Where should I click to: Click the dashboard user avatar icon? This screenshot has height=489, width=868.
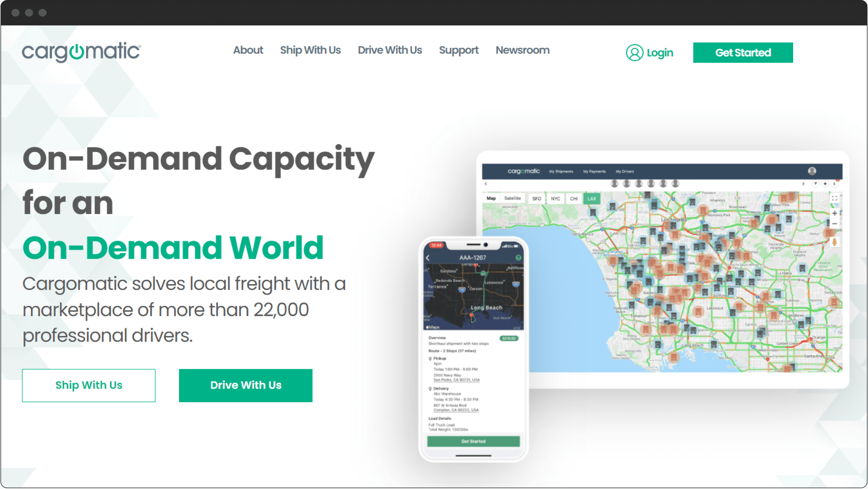(812, 171)
